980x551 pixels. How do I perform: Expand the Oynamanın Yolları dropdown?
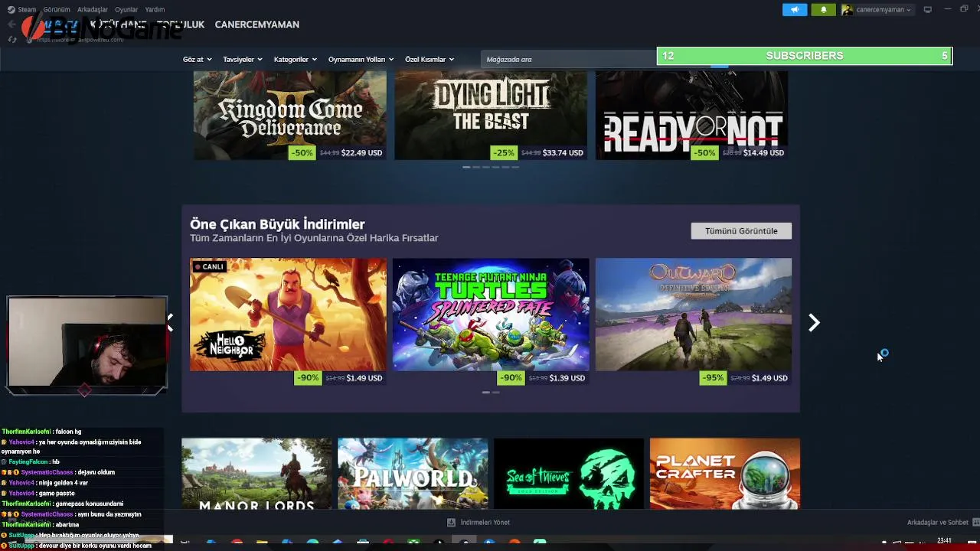coord(361,59)
